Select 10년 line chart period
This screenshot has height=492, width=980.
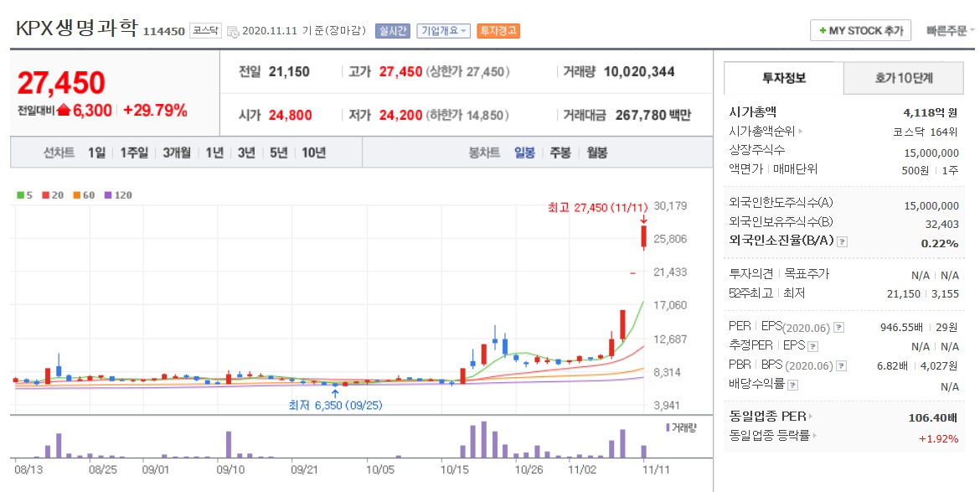tap(314, 153)
